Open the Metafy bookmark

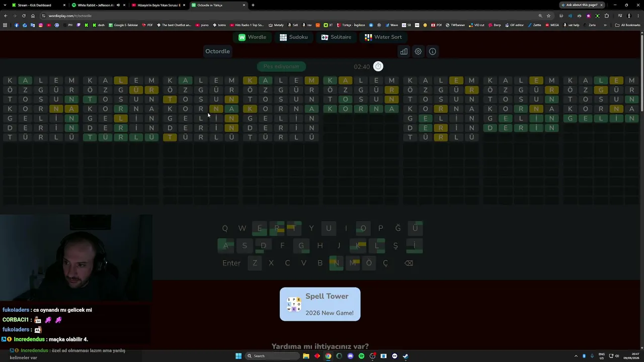[276, 25]
